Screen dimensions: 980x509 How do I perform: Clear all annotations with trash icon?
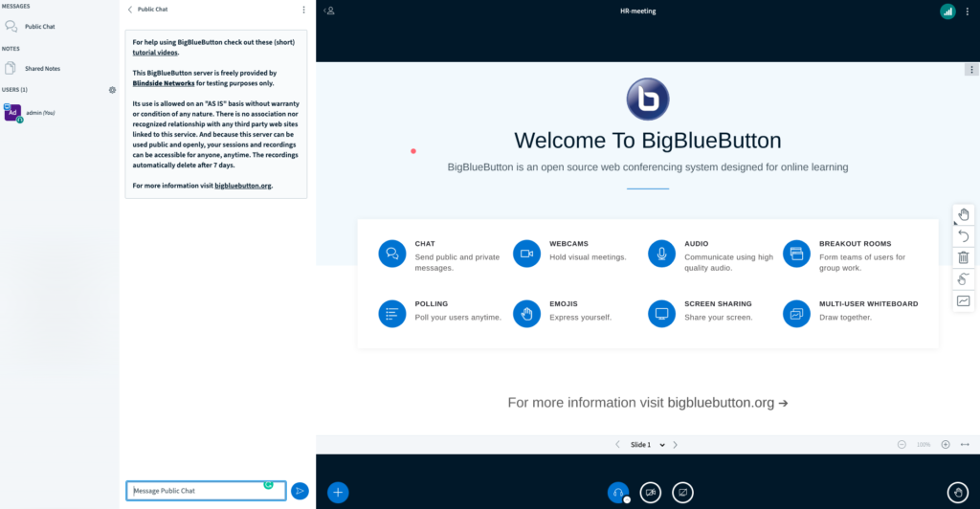click(963, 257)
